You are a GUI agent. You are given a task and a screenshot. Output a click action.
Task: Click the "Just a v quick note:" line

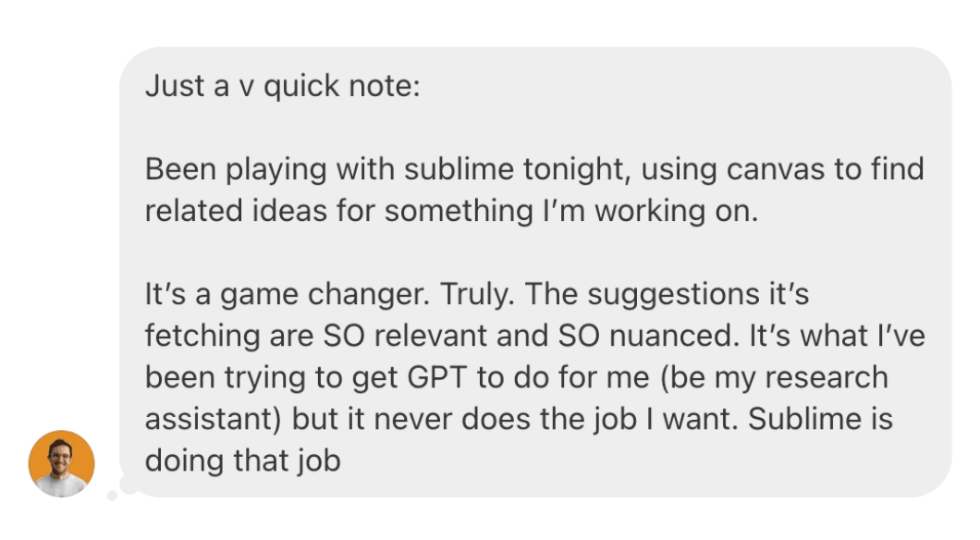283,88
